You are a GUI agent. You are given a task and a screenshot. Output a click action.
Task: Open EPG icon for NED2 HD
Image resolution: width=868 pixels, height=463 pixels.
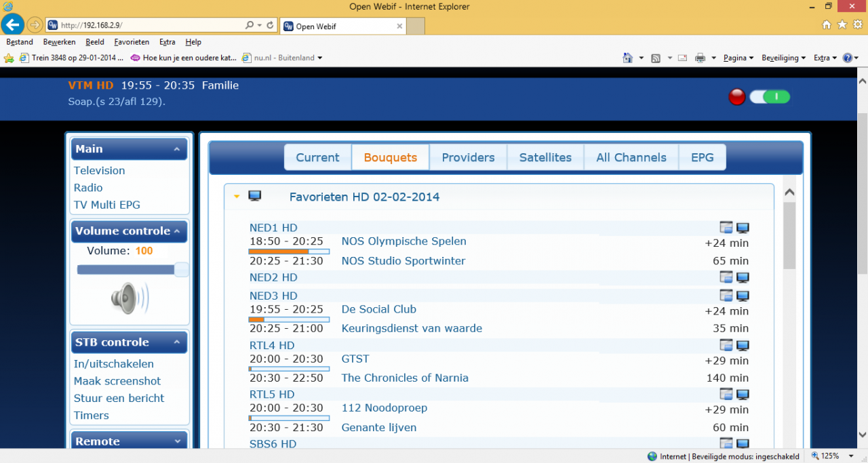[726, 277]
